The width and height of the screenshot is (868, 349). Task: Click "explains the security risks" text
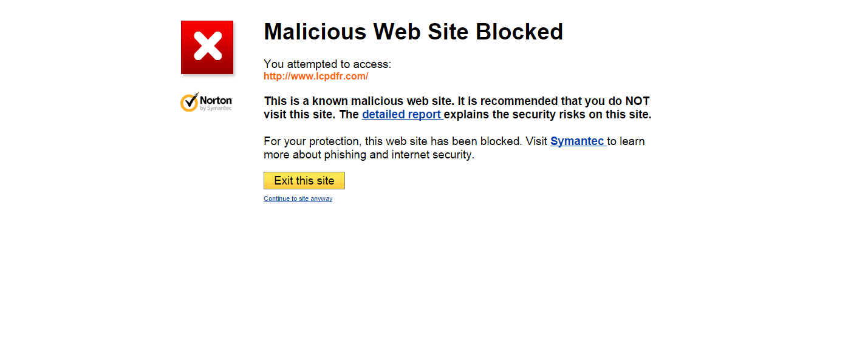click(516, 115)
